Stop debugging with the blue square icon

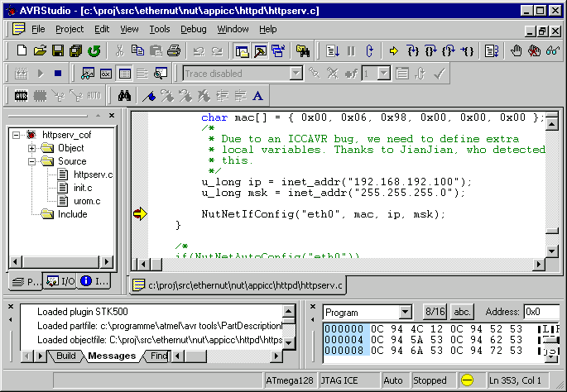[58, 74]
